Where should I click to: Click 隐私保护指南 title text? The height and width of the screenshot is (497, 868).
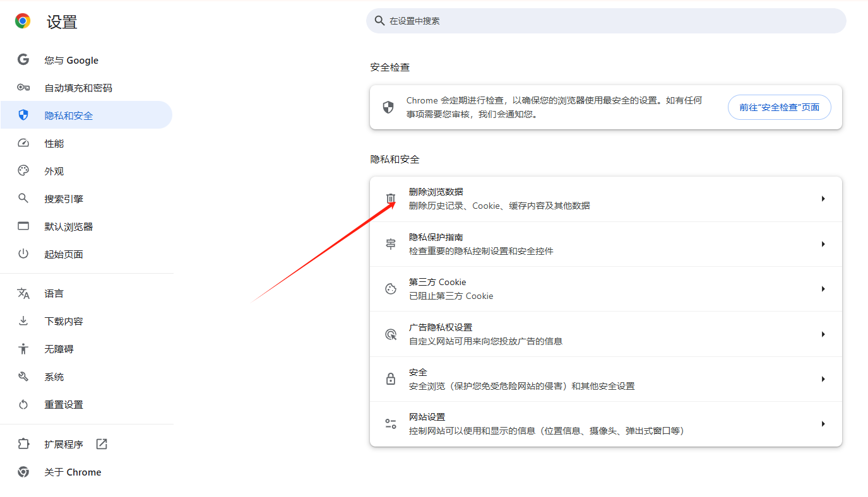436,237
